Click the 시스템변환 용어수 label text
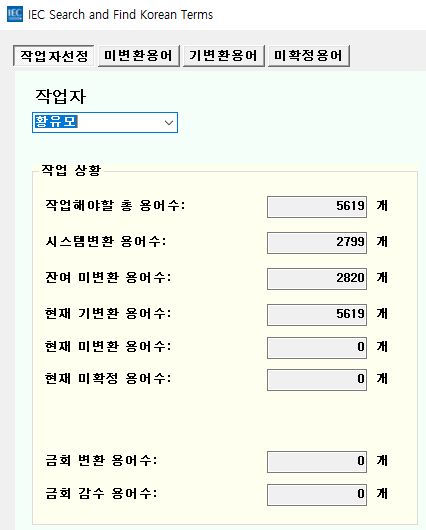This screenshot has height=530, width=426. click(106, 241)
